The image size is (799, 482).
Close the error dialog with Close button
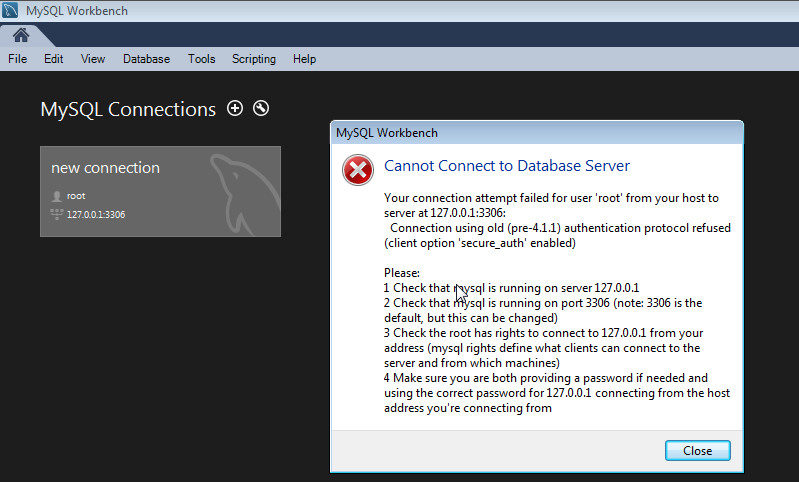point(698,450)
